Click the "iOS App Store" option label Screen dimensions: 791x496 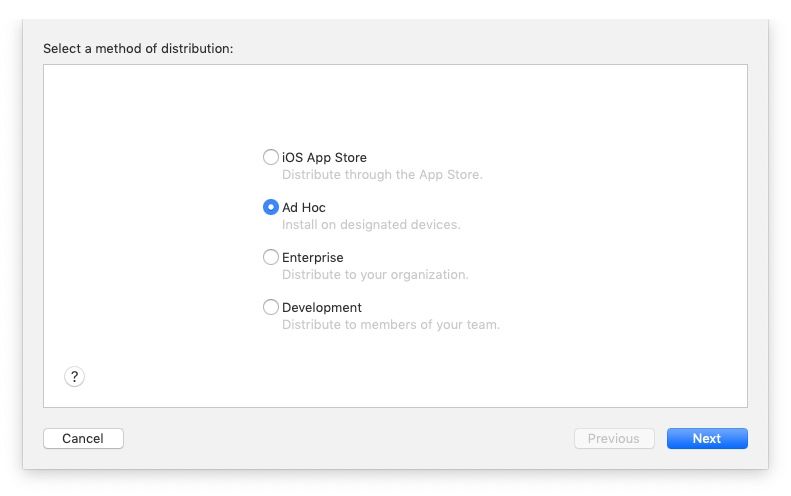(x=324, y=157)
